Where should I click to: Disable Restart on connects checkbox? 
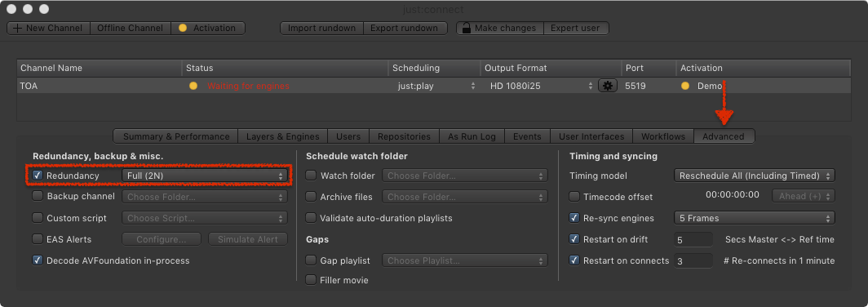[x=574, y=260]
